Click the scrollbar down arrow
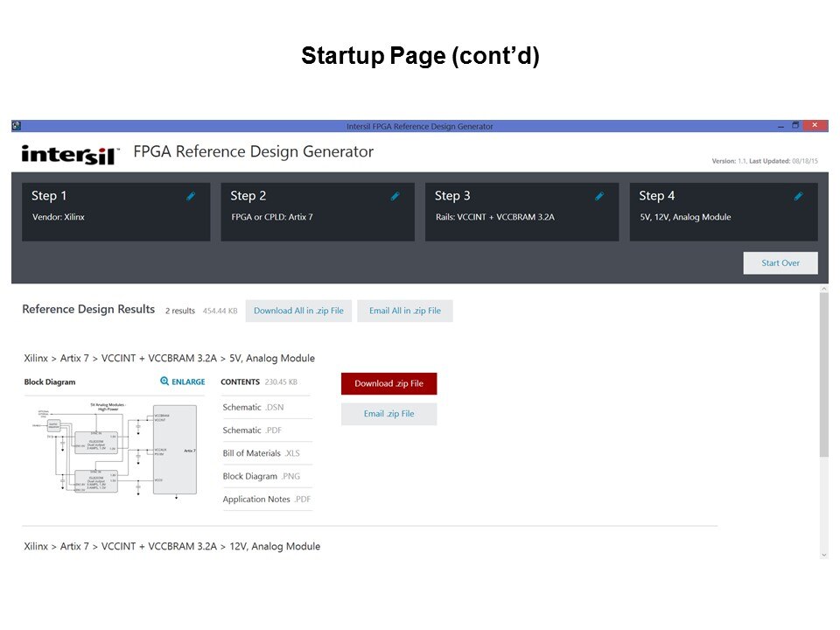The image size is (840, 630). (x=823, y=555)
